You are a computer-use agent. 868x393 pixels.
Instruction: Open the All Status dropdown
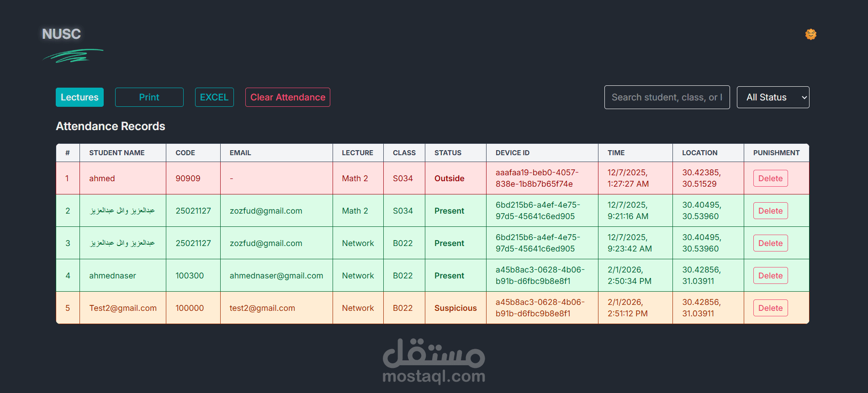(x=773, y=97)
